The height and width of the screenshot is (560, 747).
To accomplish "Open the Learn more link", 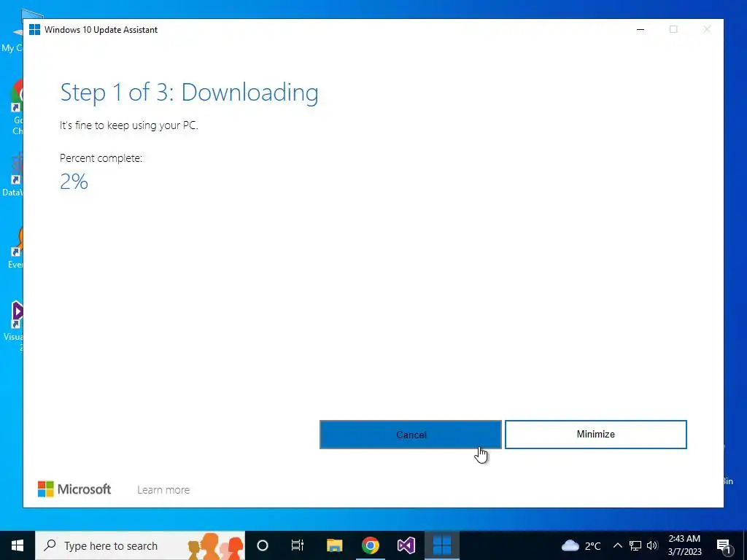I will click(x=163, y=490).
